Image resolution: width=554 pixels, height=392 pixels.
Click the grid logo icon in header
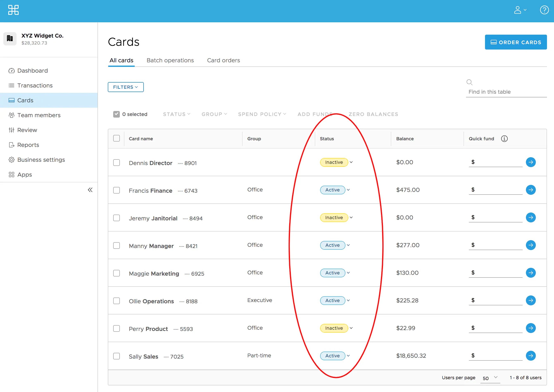pos(13,10)
